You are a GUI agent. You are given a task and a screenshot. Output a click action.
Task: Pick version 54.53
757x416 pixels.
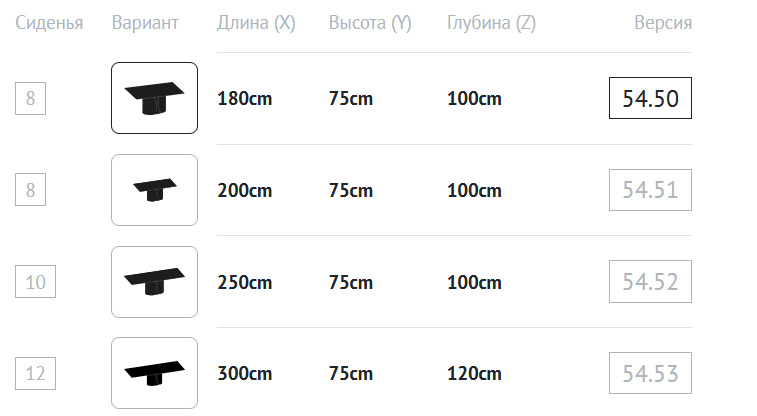pyautogui.click(x=650, y=374)
